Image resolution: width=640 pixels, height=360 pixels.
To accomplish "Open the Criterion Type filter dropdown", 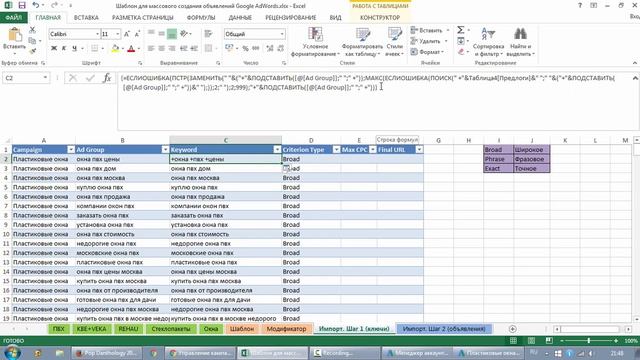I will coord(336,150).
